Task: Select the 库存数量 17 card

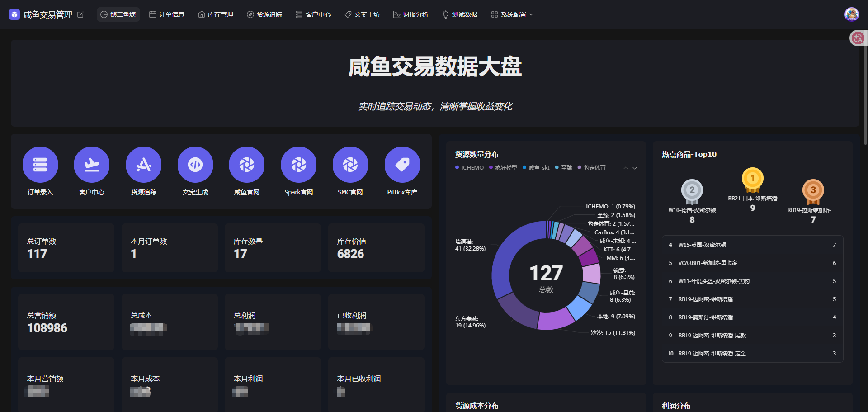Action: point(273,248)
